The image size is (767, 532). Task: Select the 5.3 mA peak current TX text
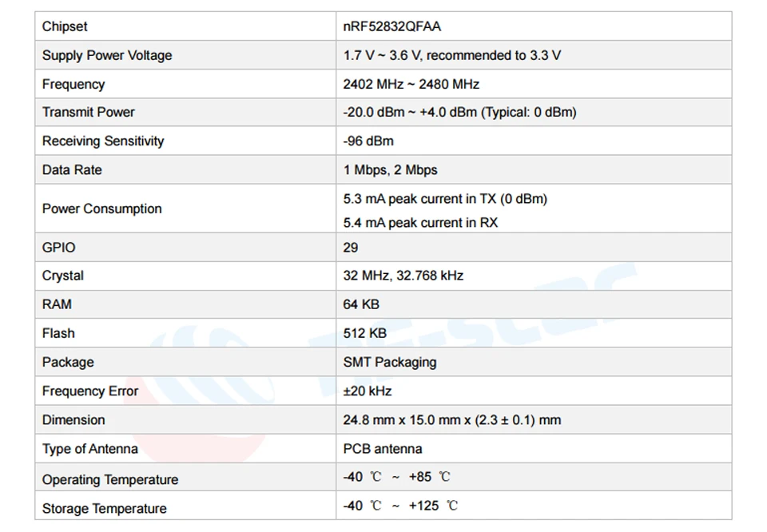pos(445,199)
